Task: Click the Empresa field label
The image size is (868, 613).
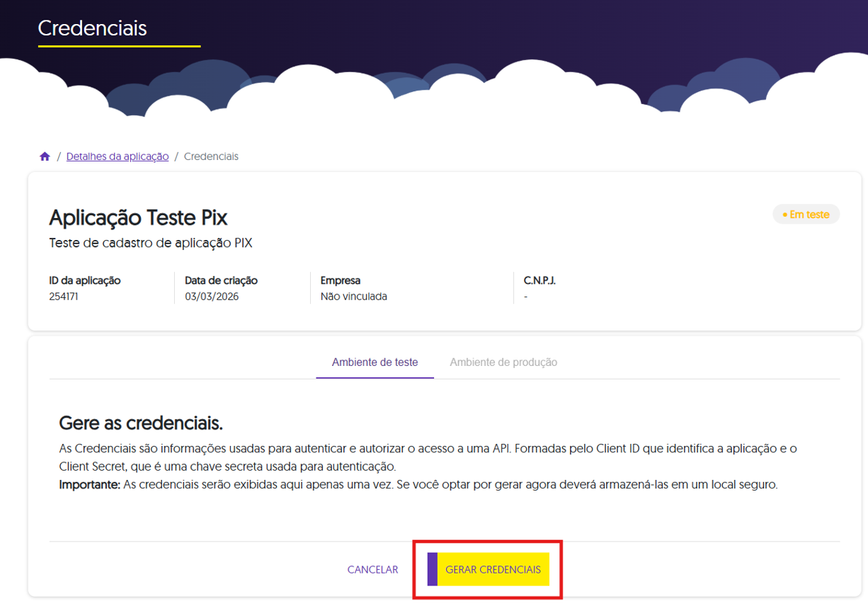Action: pos(341,280)
